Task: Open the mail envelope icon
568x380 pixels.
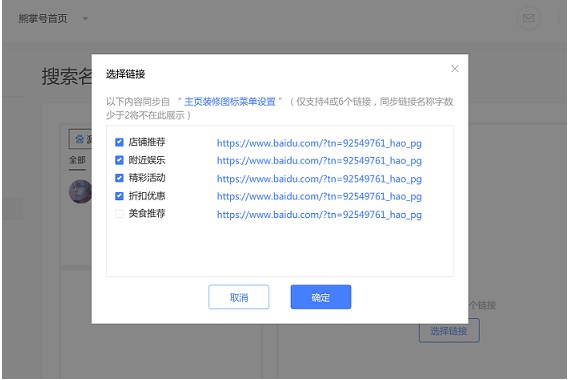Action: (529, 18)
